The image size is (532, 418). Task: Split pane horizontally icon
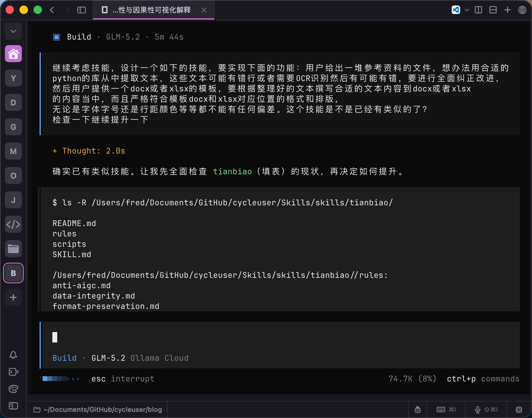[493, 10]
